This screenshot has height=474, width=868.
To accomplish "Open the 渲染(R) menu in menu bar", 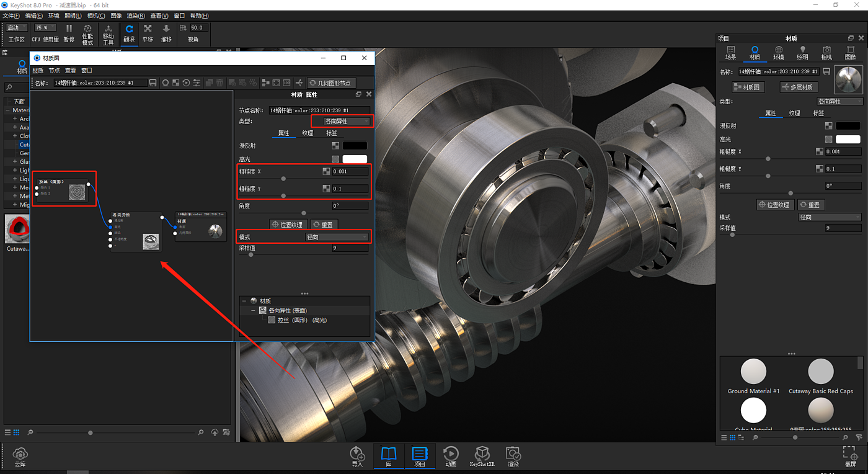I will point(136,16).
